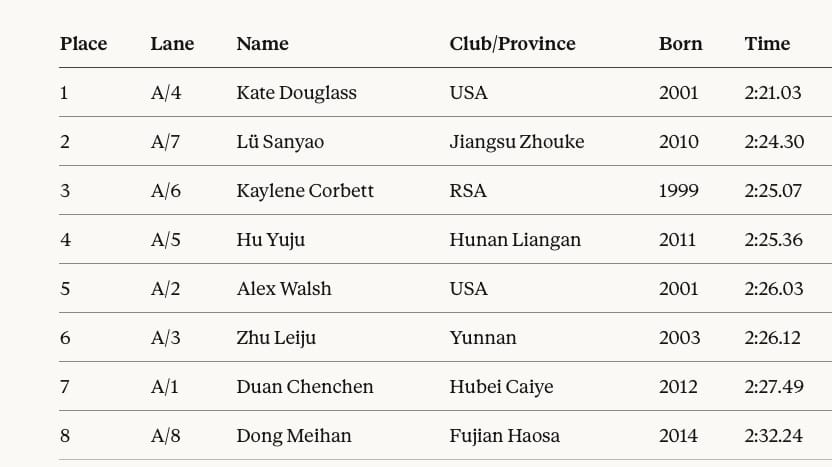
Task: Click the Club/Province column header
Action: [x=512, y=44]
